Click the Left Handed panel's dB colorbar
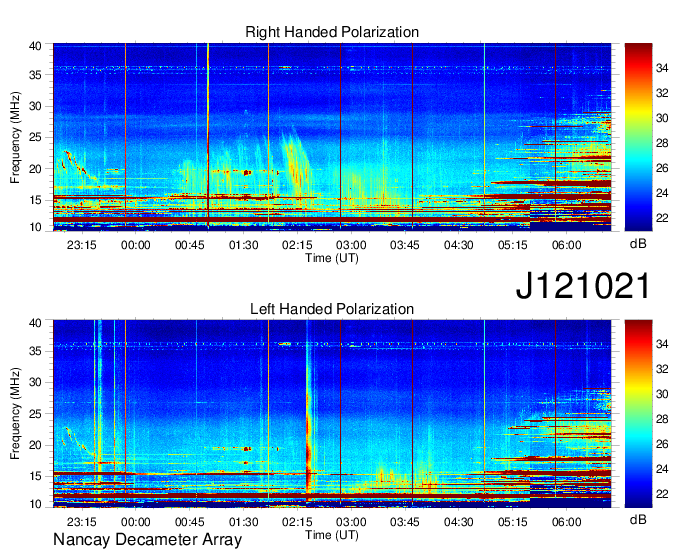The width and height of the screenshot is (680, 552). (x=638, y=413)
